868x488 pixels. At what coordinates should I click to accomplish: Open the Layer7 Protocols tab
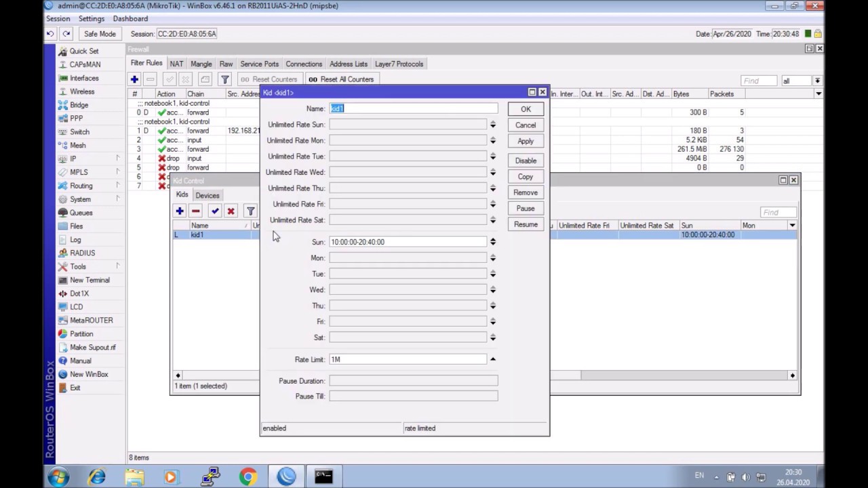(x=399, y=64)
